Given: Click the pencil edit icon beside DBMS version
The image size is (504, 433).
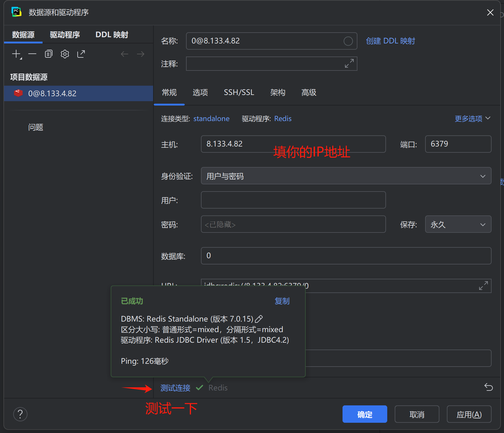Looking at the screenshot, I should (259, 319).
